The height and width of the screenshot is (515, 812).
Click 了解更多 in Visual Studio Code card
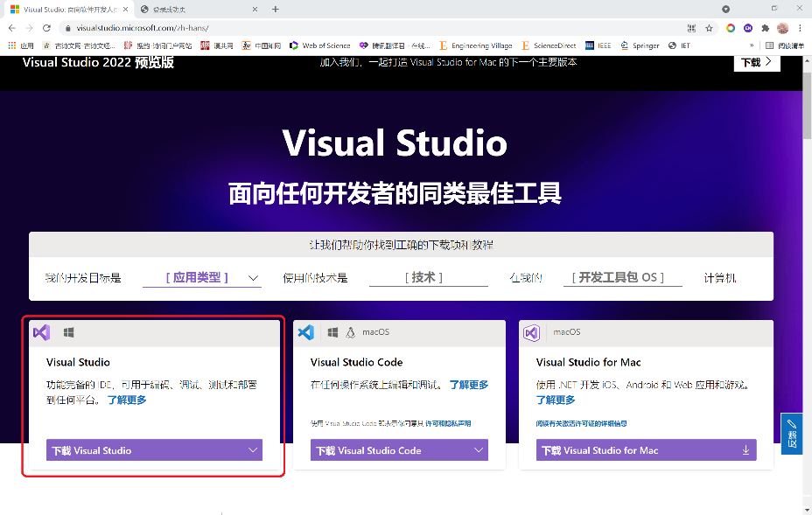(x=469, y=385)
